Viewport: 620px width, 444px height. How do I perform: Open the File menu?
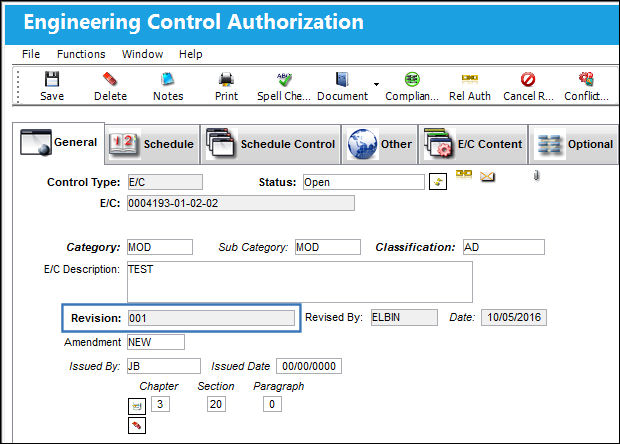(x=31, y=54)
